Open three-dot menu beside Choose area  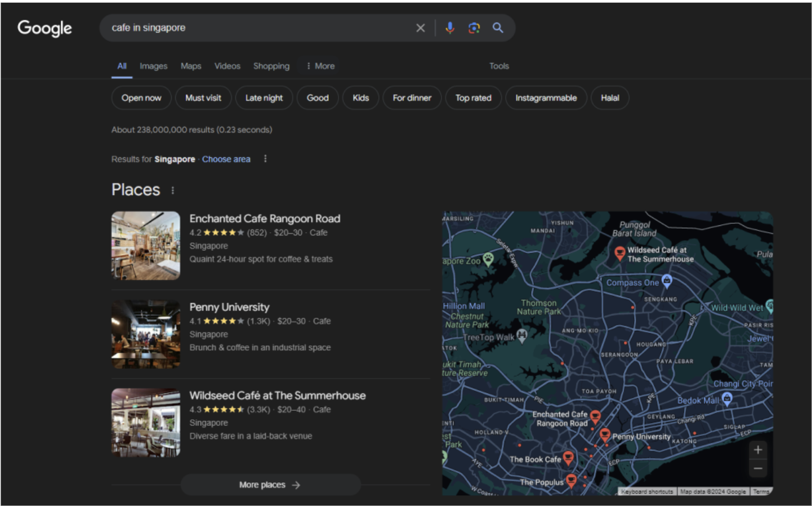265,159
